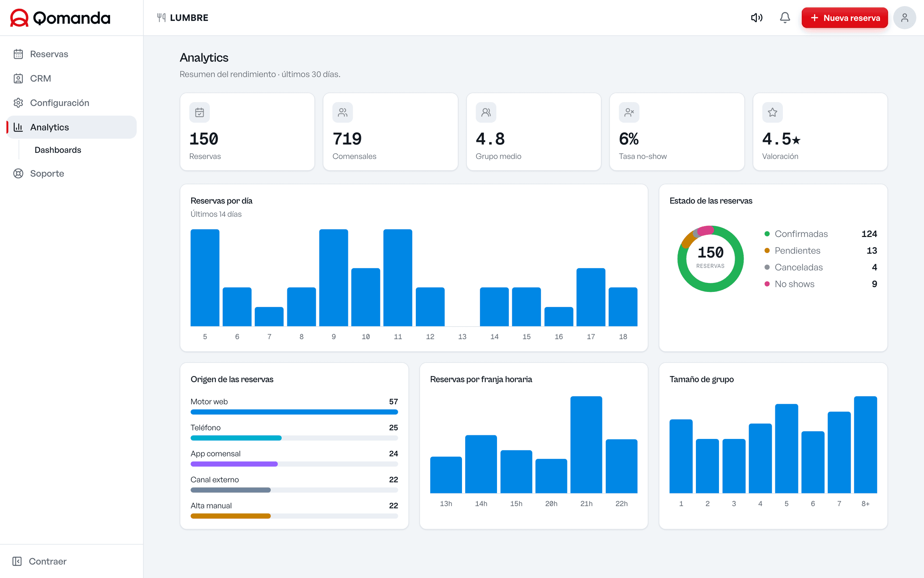Click the 13h bar in franja horaria chart

tap(446, 475)
